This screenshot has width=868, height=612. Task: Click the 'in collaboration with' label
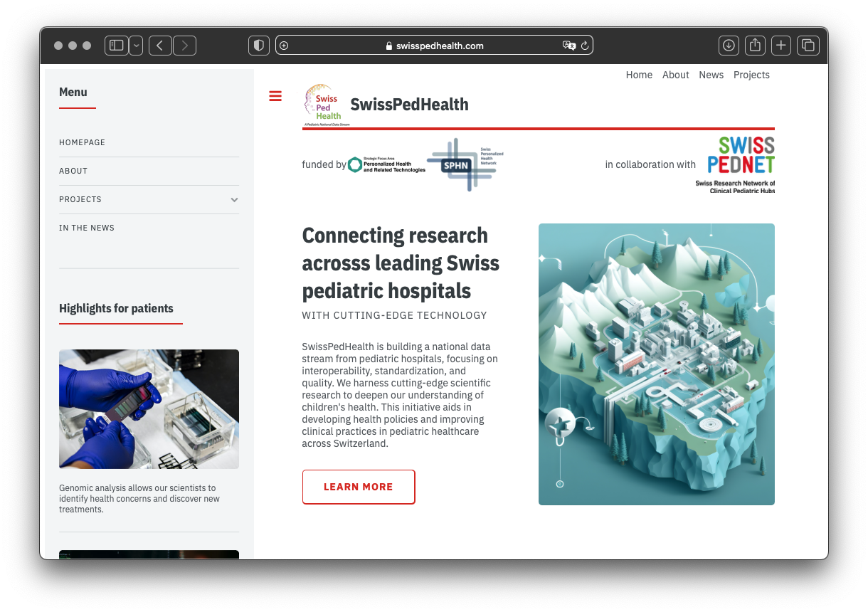(650, 164)
